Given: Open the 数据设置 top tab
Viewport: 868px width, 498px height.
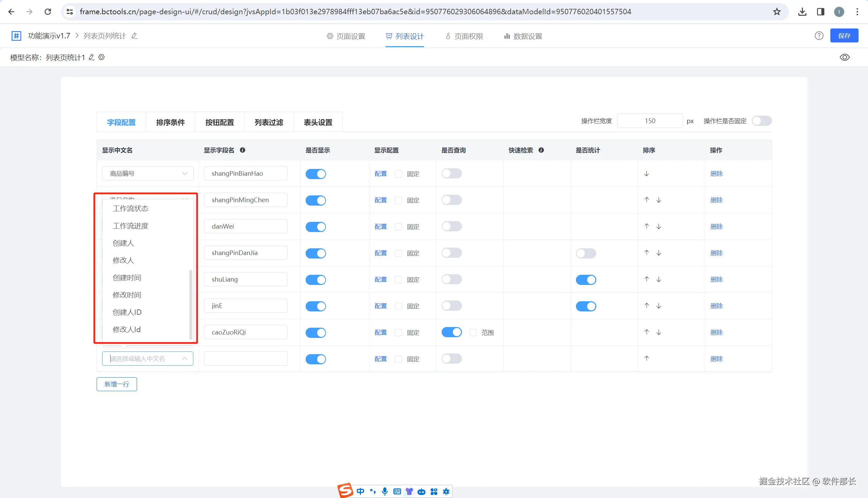Looking at the screenshot, I should pyautogui.click(x=523, y=36).
